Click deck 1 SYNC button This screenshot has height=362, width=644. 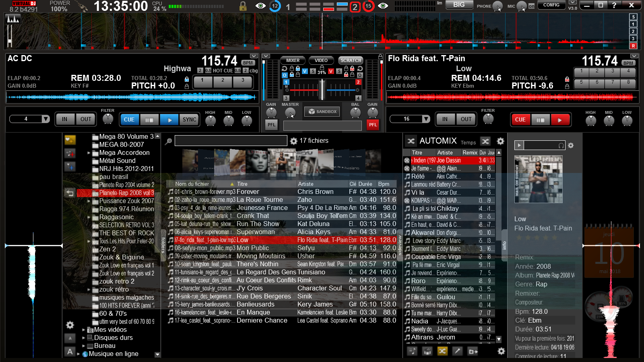pos(190,119)
